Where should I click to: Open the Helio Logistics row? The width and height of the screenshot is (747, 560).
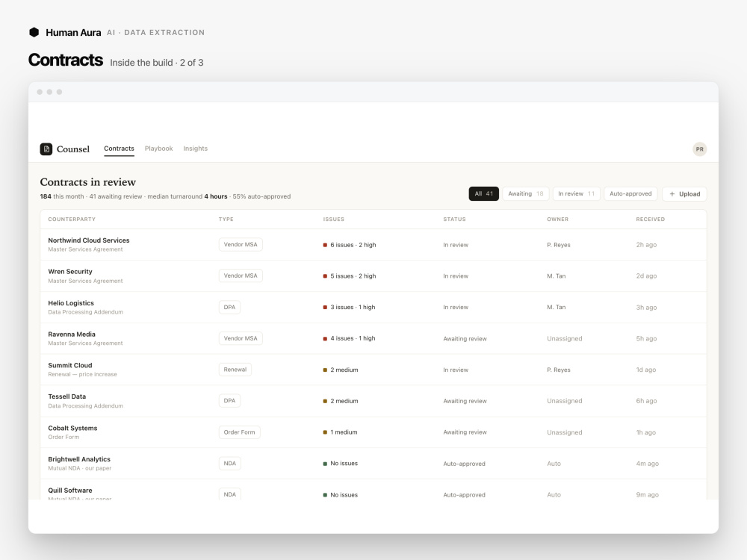tap(373, 307)
